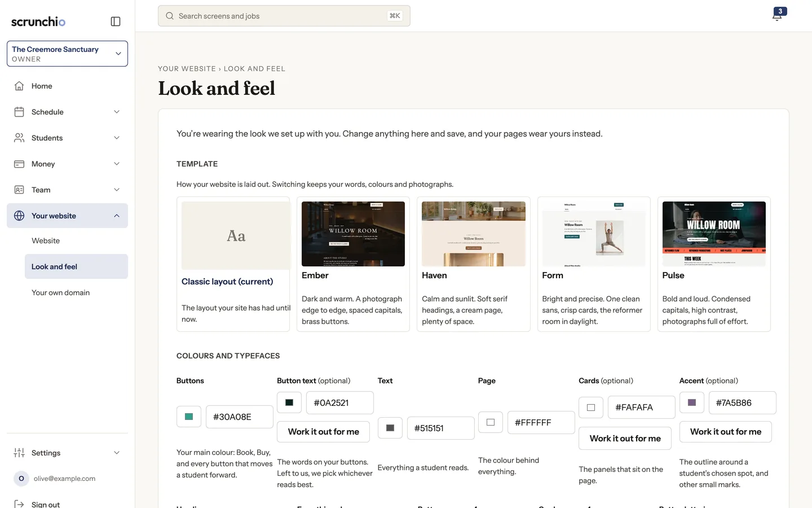The width and height of the screenshot is (812, 508).
Task: Expand the Team menu chevron
Action: [x=117, y=190]
